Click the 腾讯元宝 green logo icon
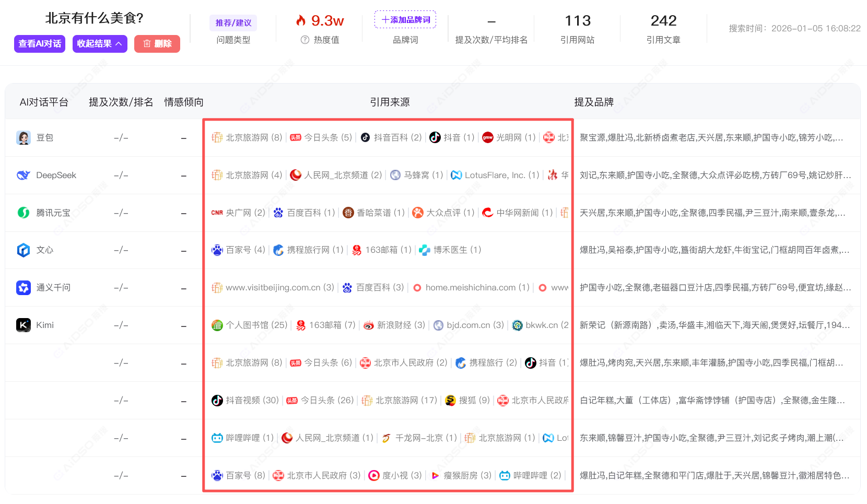 point(24,213)
